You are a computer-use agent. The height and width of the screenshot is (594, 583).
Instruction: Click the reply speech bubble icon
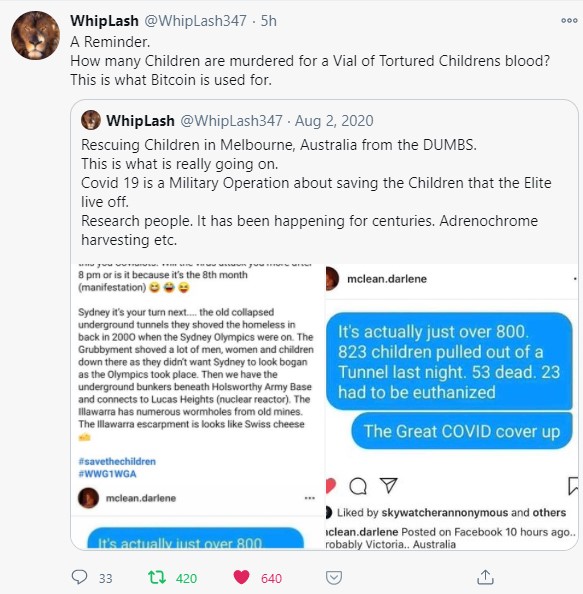pyautogui.click(x=79, y=577)
